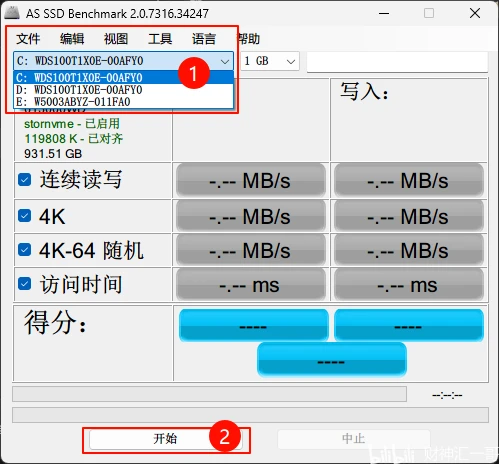Click the 4K-64 随机 write result field
The image size is (499, 464).
[409, 250]
